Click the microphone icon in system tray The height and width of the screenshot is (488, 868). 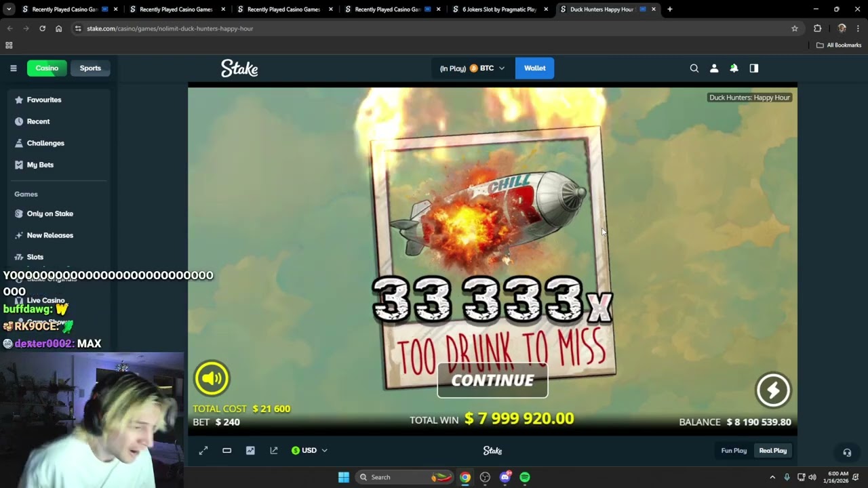(787, 477)
